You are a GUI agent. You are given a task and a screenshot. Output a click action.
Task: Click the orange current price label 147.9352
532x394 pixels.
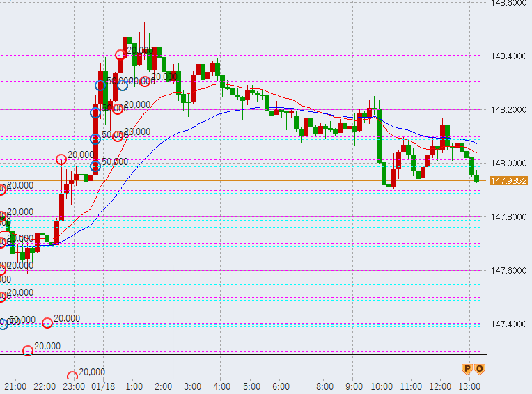[508, 181]
